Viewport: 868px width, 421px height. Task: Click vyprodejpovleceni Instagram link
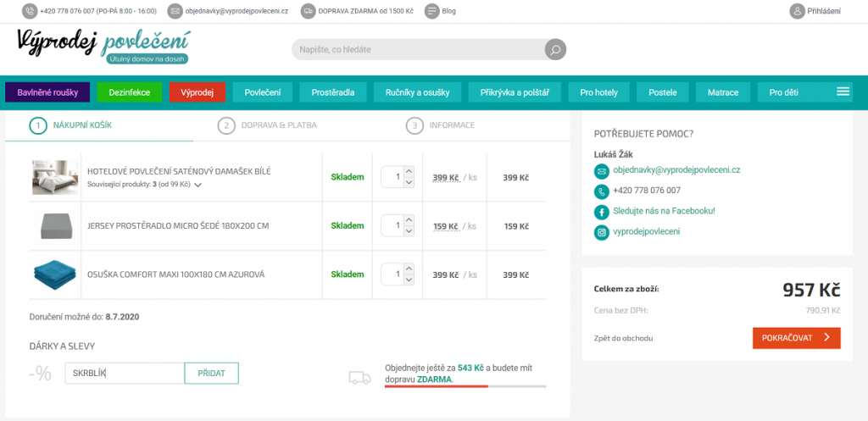(647, 232)
